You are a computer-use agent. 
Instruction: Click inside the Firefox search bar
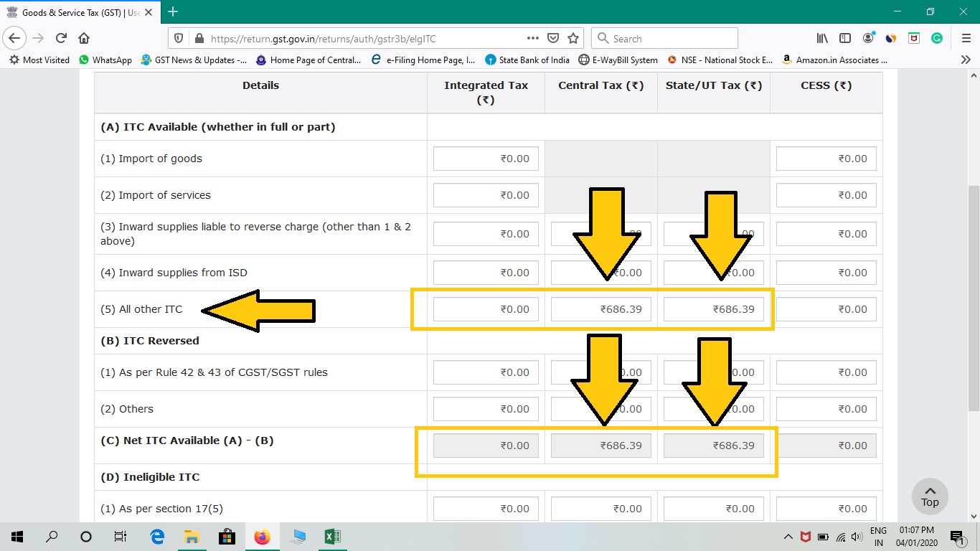pos(664,37)
